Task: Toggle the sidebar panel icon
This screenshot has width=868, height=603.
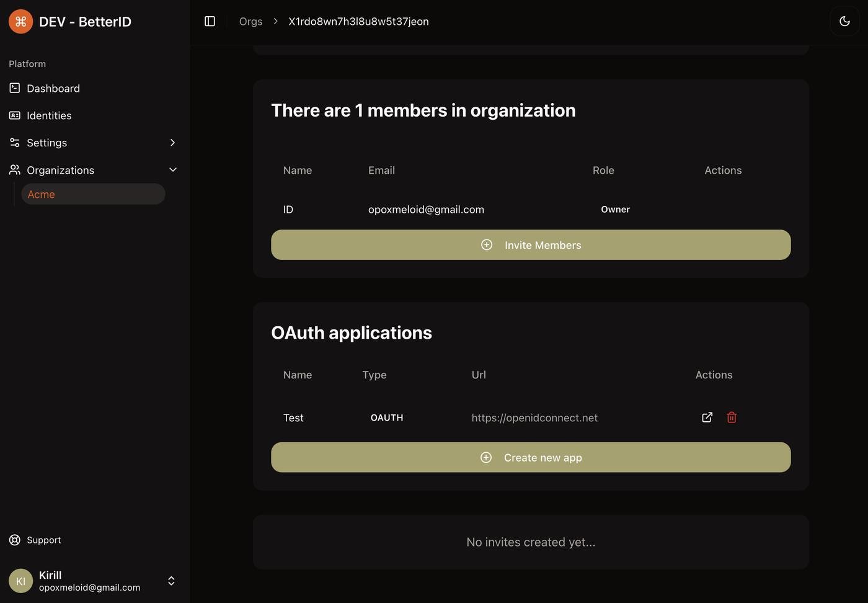Action: 210,22
